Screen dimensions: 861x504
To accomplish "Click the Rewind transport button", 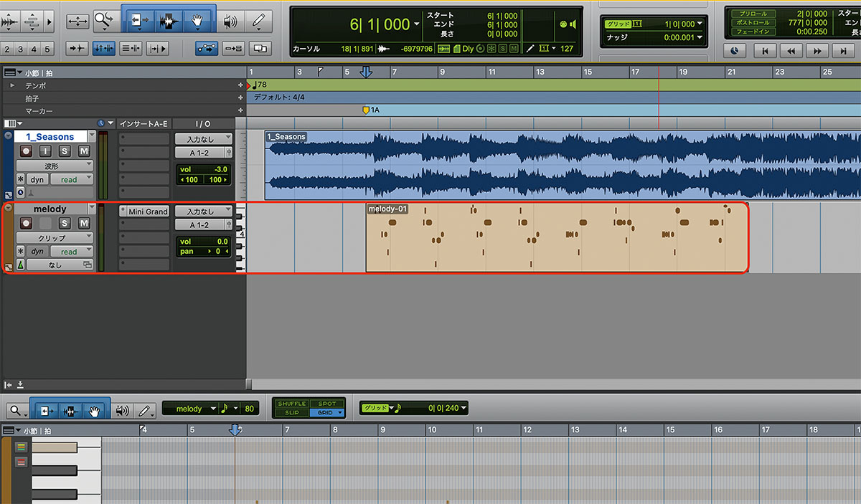I will pos(791,51).
